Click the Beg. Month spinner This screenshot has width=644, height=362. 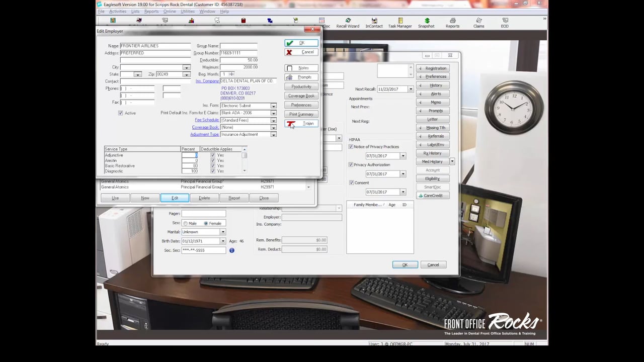231,74
